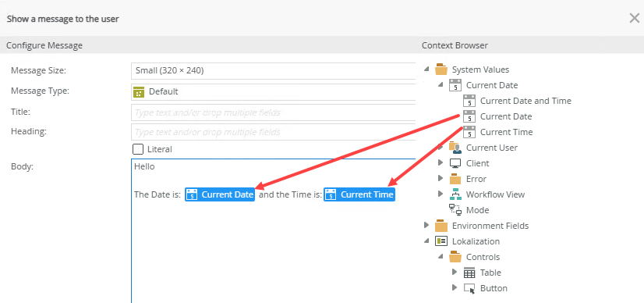Collapse the Lokalization node
This screenshot has width=644, height=303.
point(426,241)
